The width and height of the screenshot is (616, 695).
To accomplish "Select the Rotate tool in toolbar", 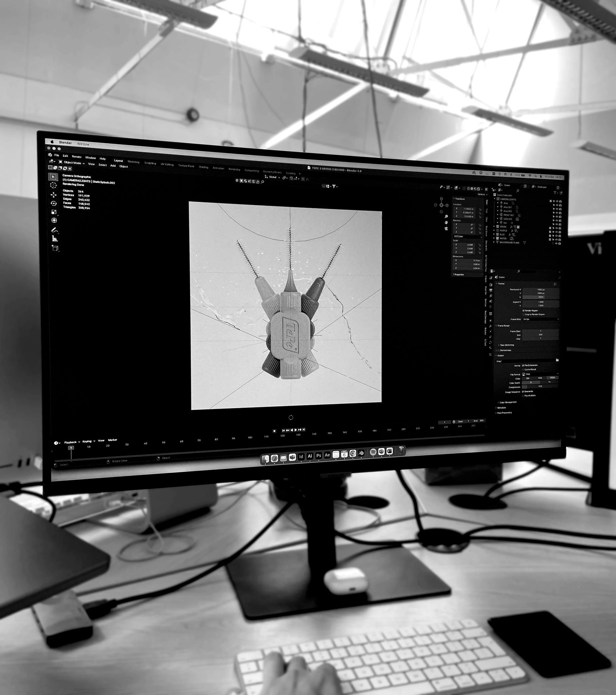I will click(54, 203).
